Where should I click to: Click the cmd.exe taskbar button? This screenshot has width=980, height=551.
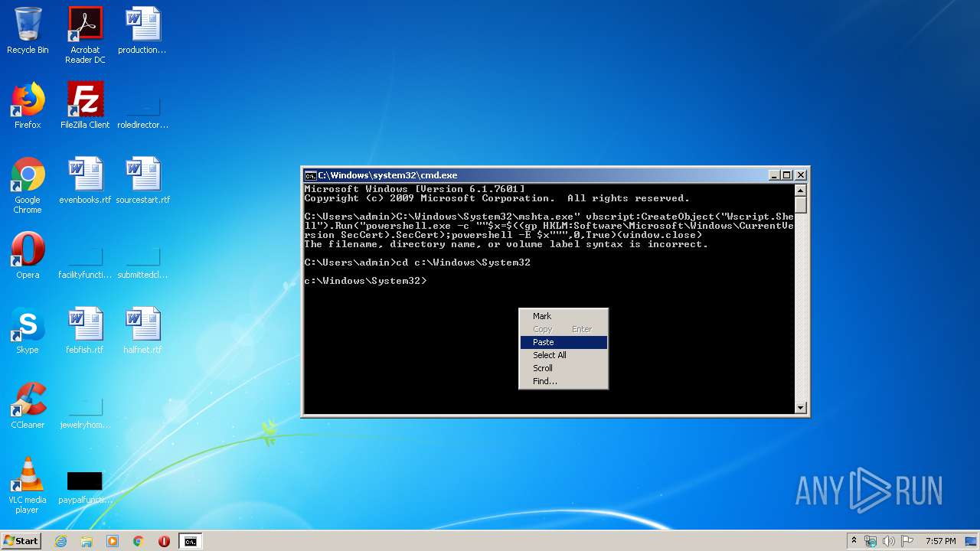click(190, 541)
